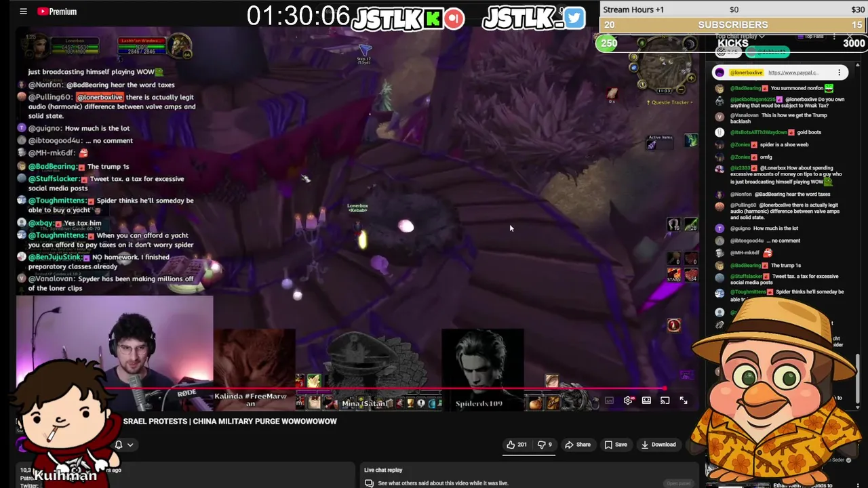Click the minimap 11:33 clock
The image size is (868, 488).
[663, 90]
